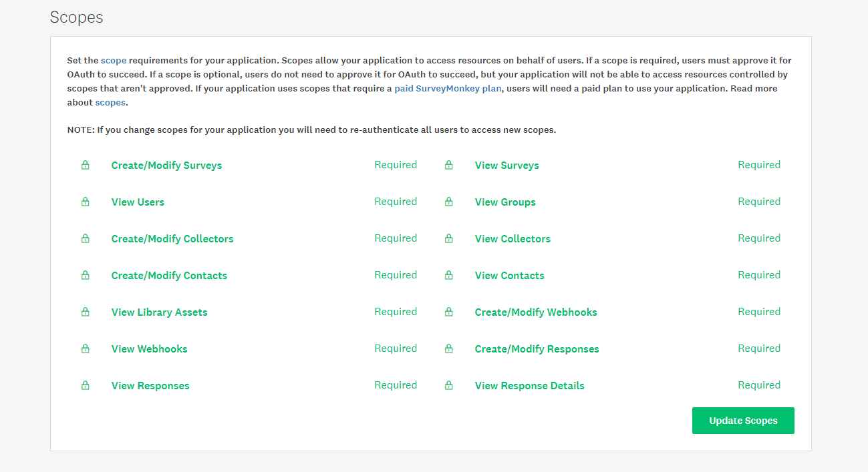Open Required status for View Response Details
This screenshot has height=472, width=868.
click(x=759, y=385)
